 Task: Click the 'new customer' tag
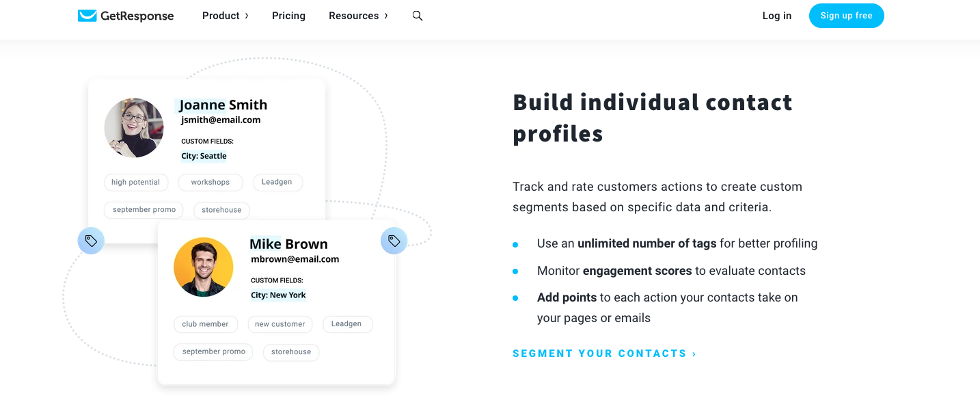(x=280, y=324)
